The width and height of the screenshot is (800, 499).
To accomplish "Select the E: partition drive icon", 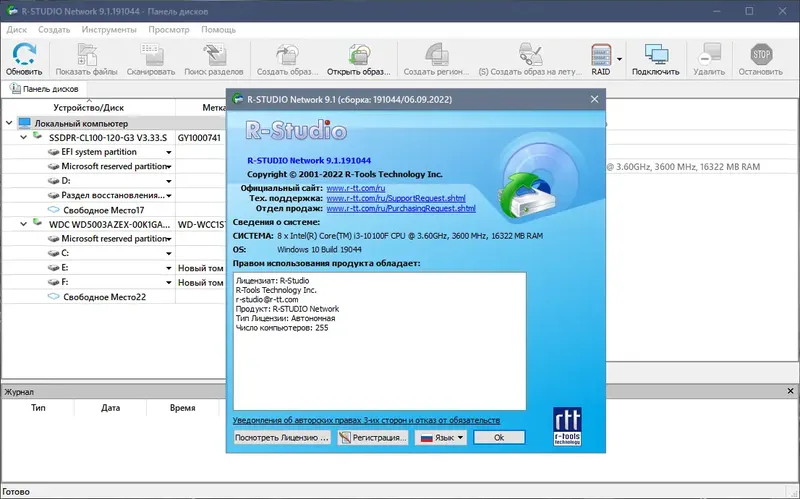I will [54, 267].
